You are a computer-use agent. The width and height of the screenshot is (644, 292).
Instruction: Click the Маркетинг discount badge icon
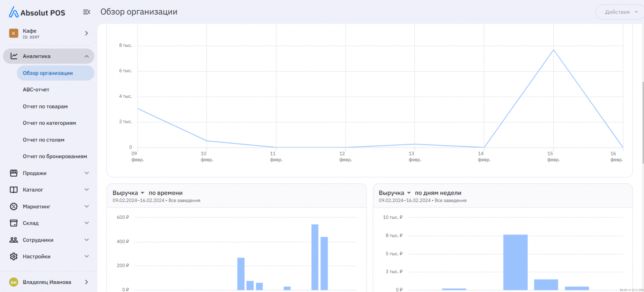14,206
